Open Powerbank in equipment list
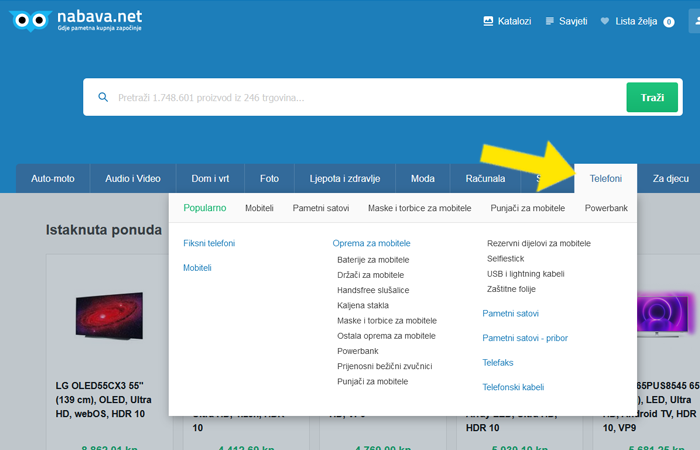700x450 pixels. click(358, 351)
